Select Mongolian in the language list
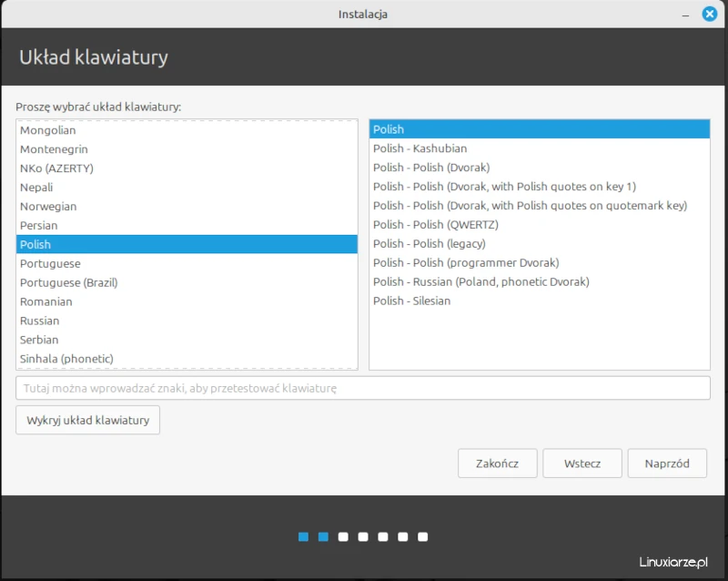 (x=187, y=130)
